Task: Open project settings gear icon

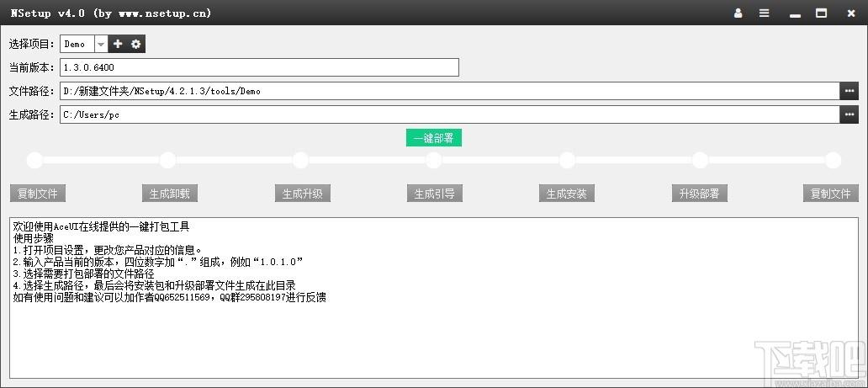Action: [136, 44]
